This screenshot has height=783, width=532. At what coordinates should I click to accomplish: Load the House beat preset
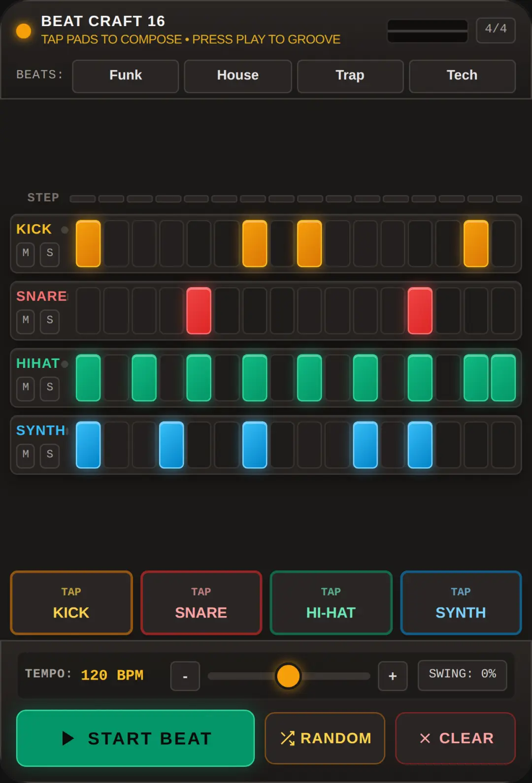238,76
